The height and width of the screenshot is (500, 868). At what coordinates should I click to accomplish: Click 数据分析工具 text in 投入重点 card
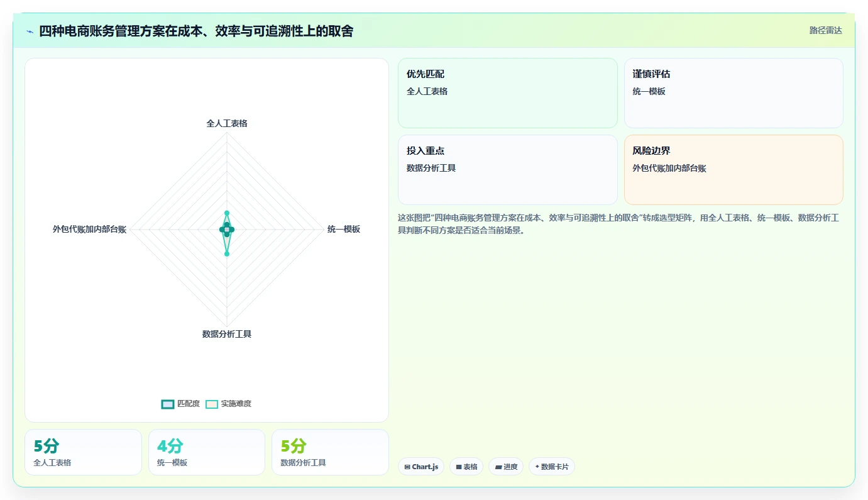coord(431,168)
